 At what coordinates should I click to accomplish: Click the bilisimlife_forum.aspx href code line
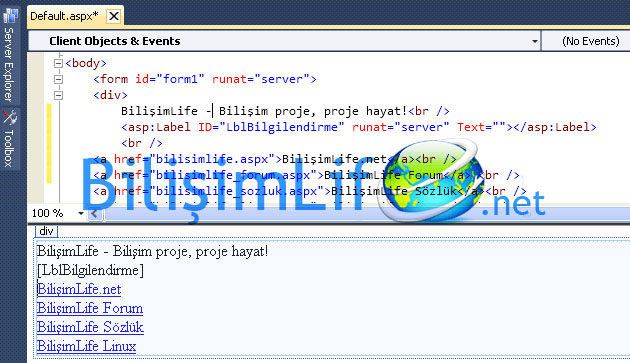point(306,175)
